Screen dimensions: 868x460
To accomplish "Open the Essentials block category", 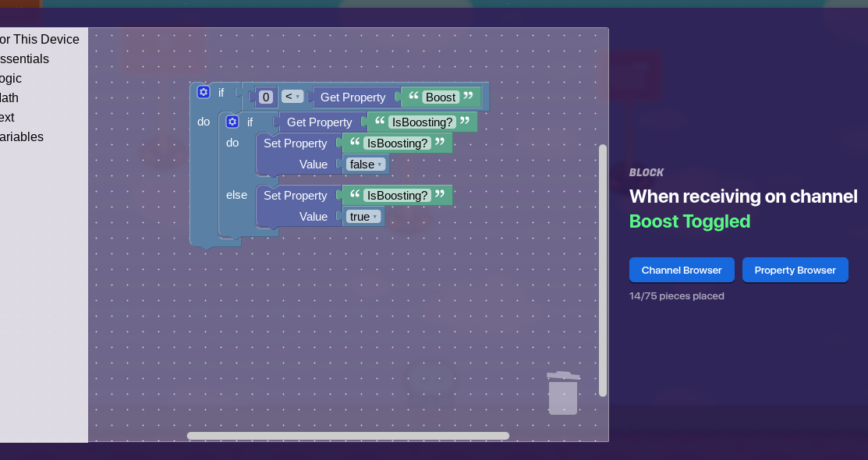I will [23, 58].
